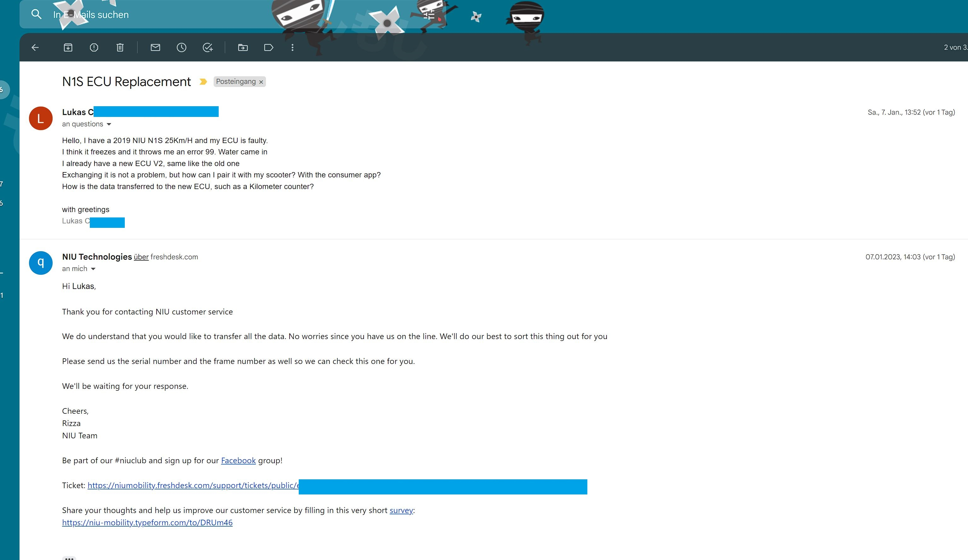Expand recipient details next to 'an questions'

(x=109, y=124)
